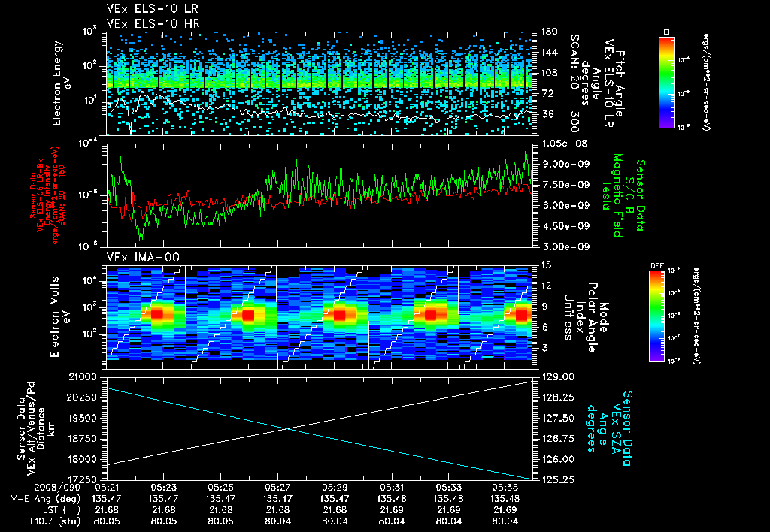This screenshot has width=770, height=532.
Task: Click polar angle index tick 9
Action: tap(543, 307)
